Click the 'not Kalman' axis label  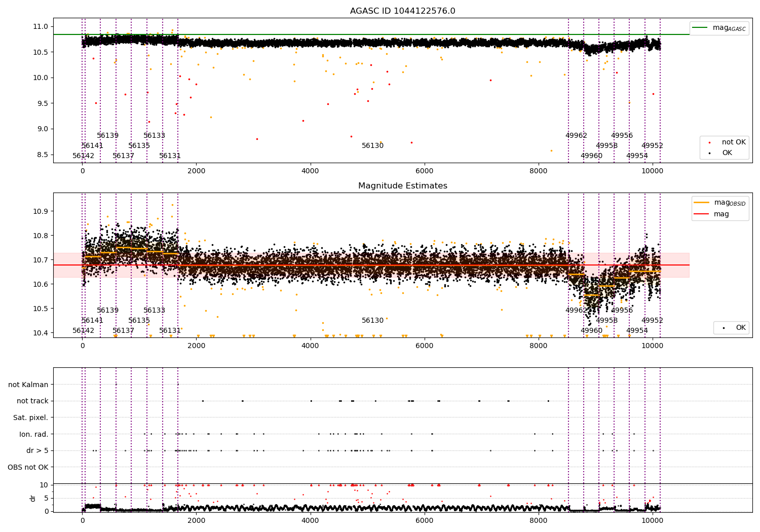pos(28,385)
